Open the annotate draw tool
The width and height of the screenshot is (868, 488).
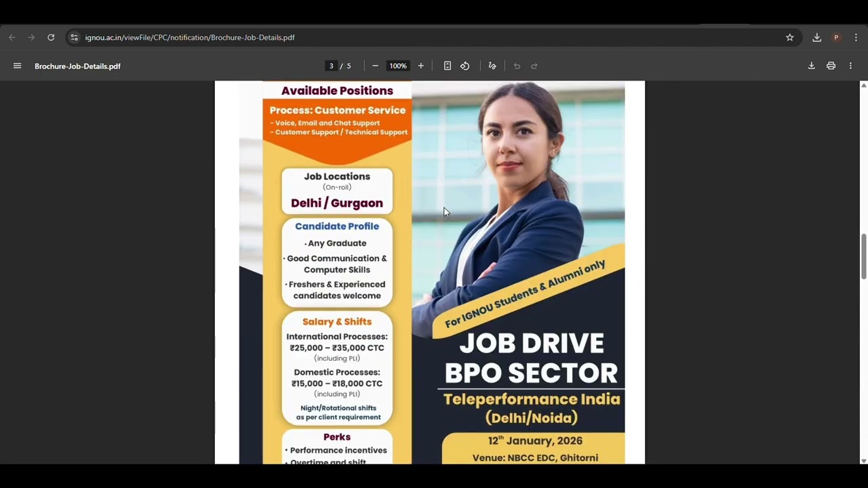pyautogui.click(x=492, y=66)
